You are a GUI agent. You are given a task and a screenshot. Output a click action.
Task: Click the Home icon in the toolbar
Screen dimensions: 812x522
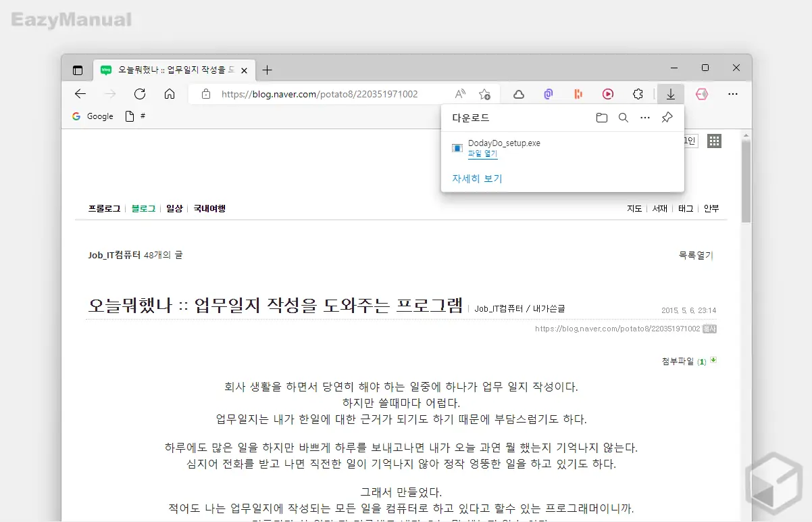[169, 94]
